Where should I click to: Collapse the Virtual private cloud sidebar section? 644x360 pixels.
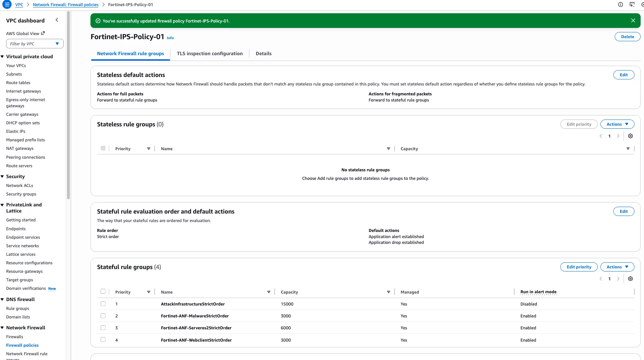click(2, 57)
